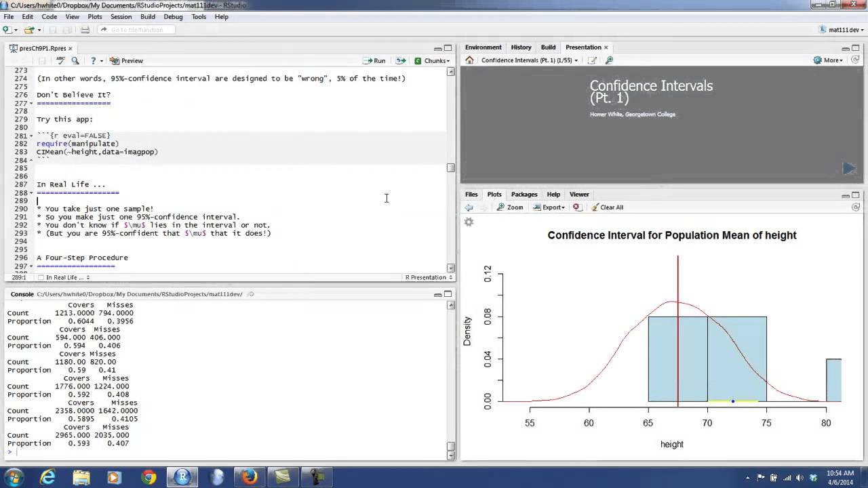Switch to the Viewer tab

pos(579,195)
